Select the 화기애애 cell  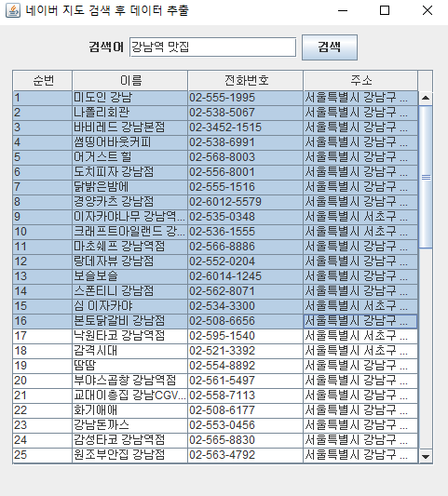130,410
